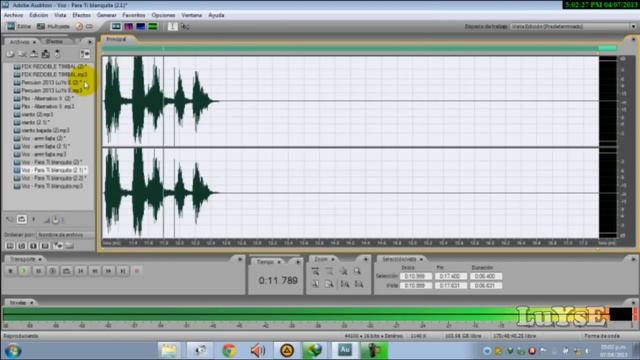Open the Opciones menu

[163, 15]
